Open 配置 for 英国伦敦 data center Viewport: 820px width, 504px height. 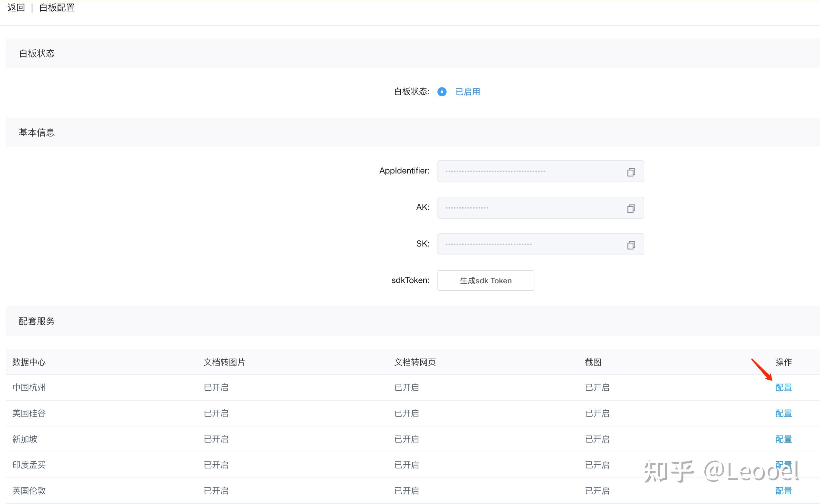pyautogui.click(x=783, y=491)
